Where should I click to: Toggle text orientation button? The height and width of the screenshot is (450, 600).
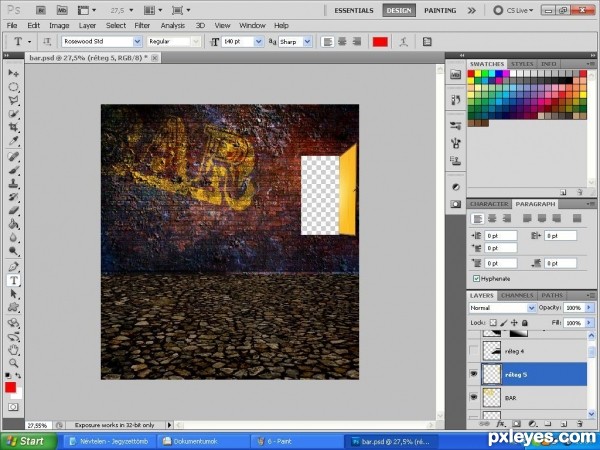(47, 42)
